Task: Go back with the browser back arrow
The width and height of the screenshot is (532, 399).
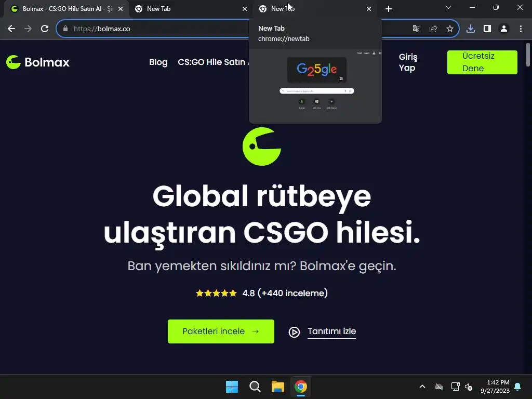Action: coord(11,29)
